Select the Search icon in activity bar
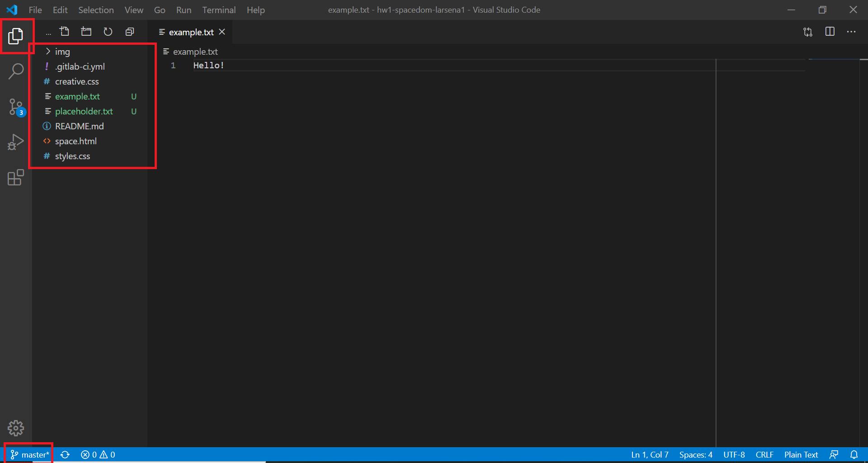 click(x=16, y=71)
